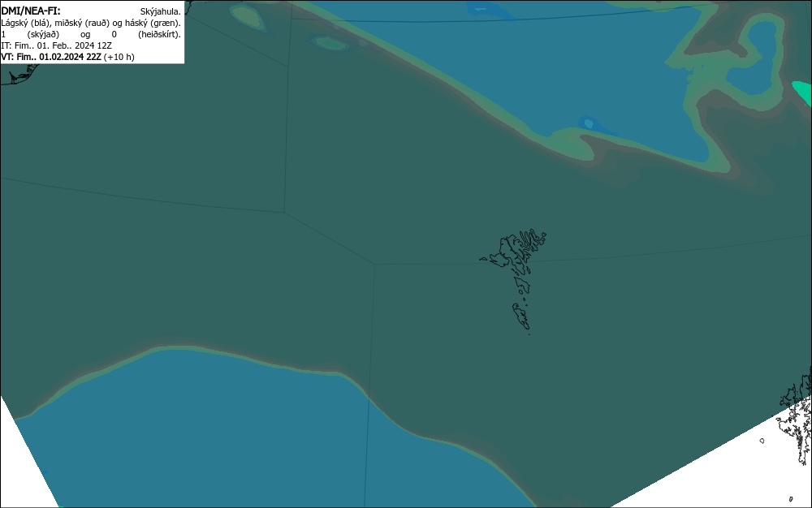Click the bright green cloud patch at right edge

point(803,93)
